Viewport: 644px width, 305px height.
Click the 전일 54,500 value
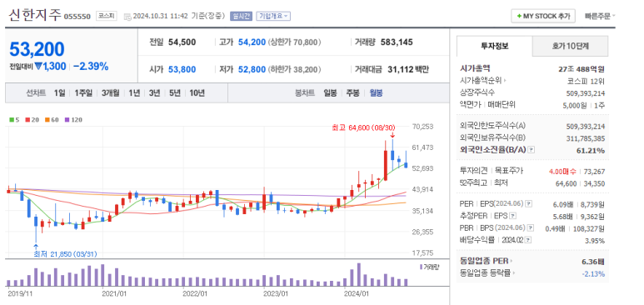(182, 42)
